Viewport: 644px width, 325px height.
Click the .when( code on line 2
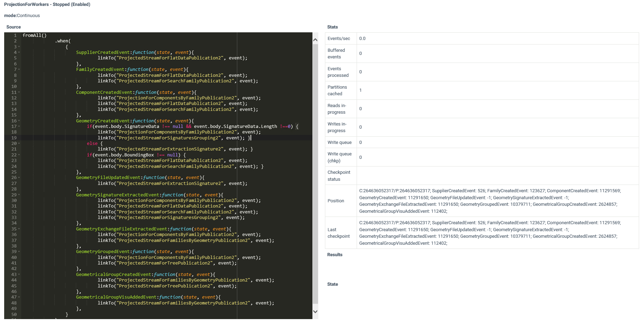[x=63, y=41]
